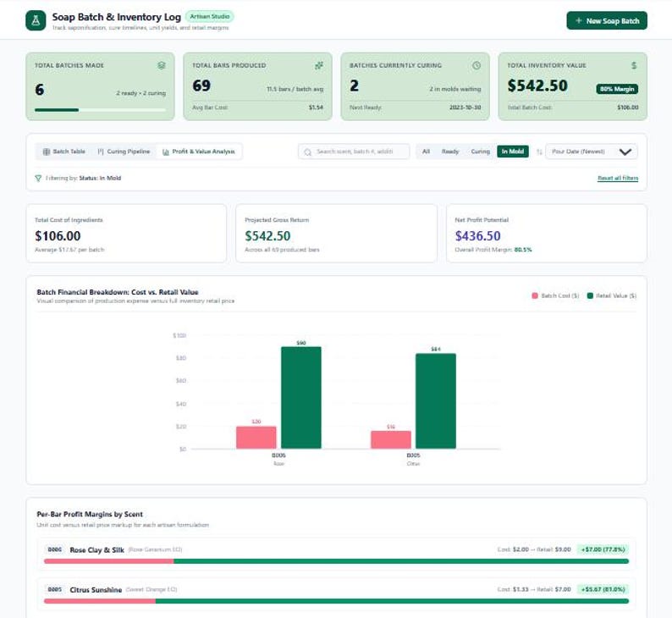Click the green $84 retail bar for B005

point(436,401)
